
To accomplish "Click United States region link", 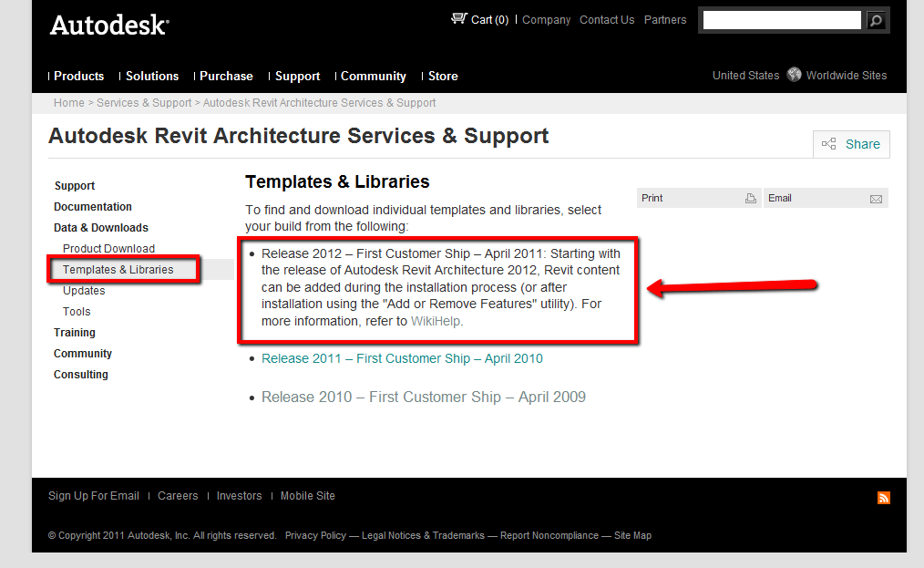I will click(745, 76).
